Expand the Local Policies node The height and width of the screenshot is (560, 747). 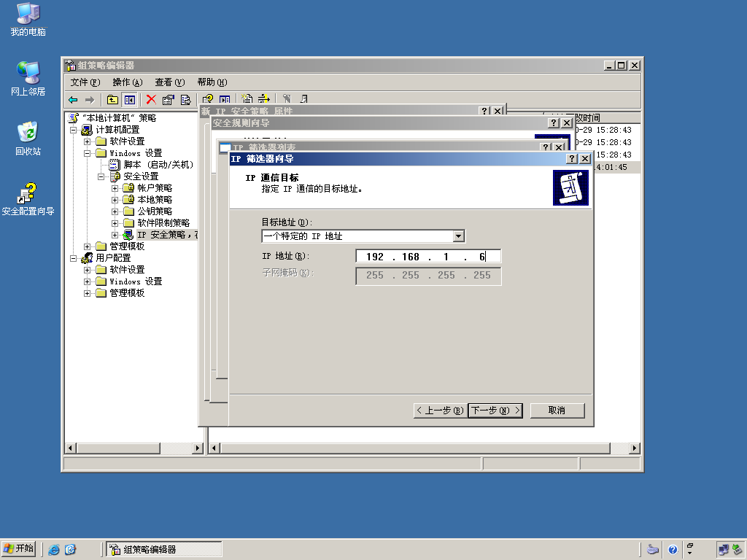point(115,200)
